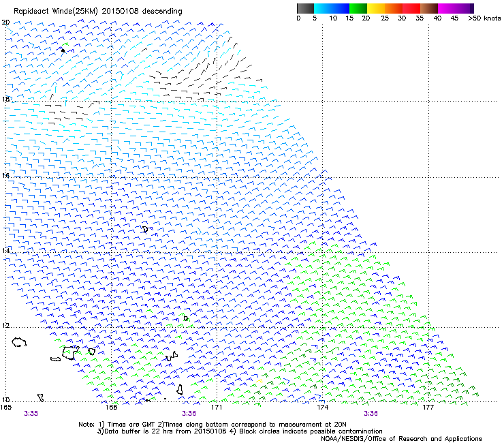The image size is (504, 443).
Task: Click the latitude label '18'
Action: coord(5,99)
